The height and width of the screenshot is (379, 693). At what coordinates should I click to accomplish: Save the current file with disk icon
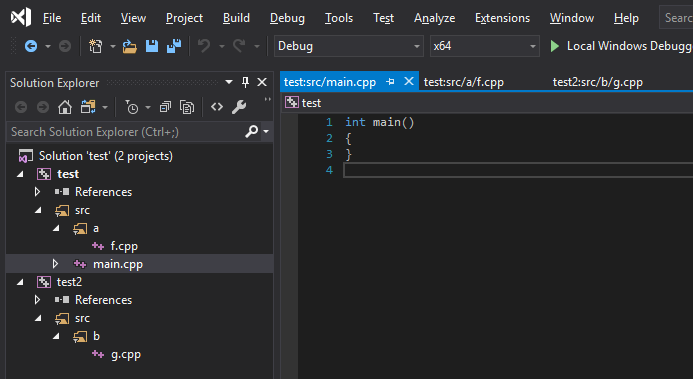(152, 46)
